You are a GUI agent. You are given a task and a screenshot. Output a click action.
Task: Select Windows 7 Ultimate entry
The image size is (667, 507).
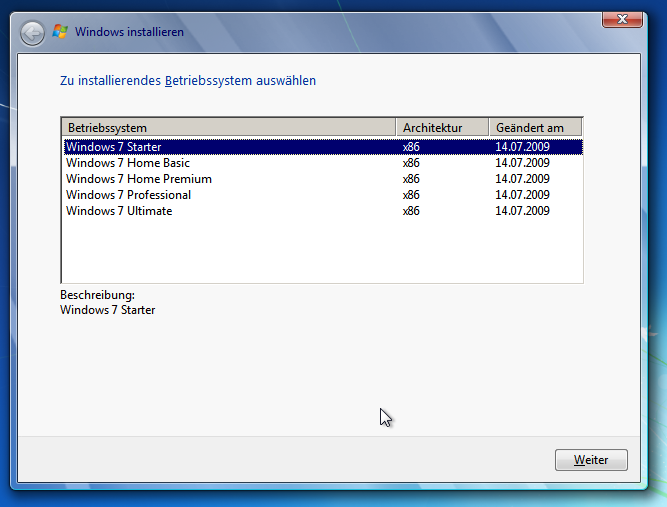tap(119, 211)
